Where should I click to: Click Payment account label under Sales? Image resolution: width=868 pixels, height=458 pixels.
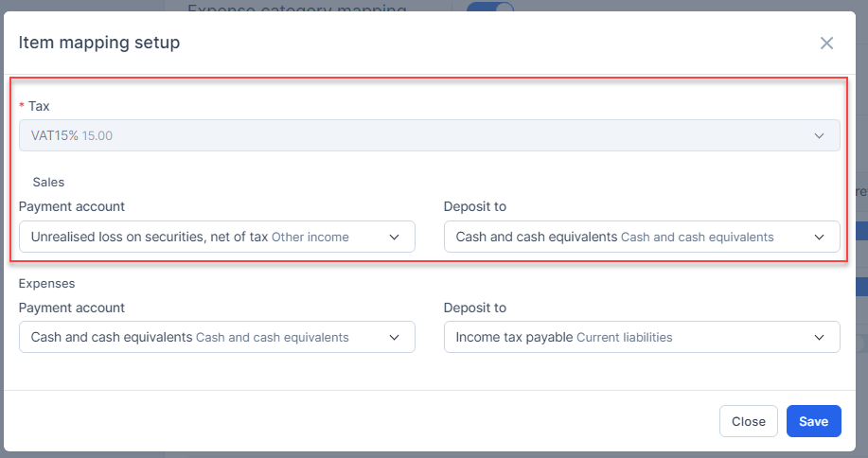pos(72,206)
